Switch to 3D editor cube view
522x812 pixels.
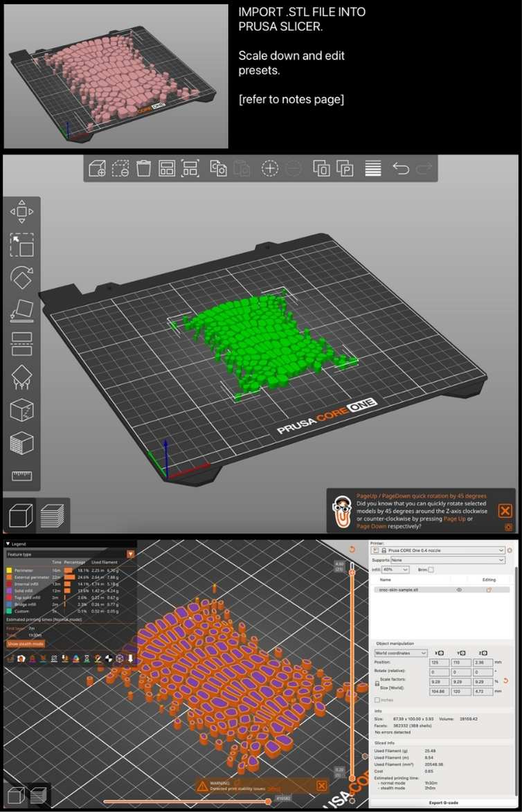[21, 514]
